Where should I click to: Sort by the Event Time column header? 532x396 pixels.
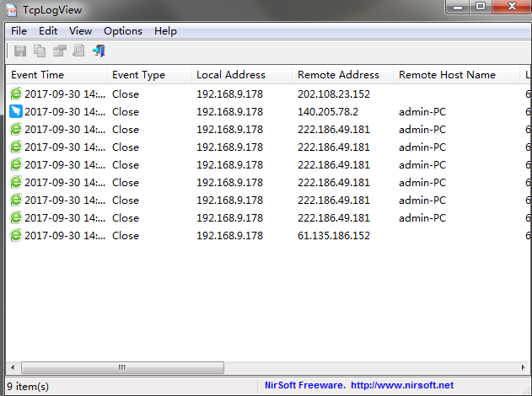56,75
